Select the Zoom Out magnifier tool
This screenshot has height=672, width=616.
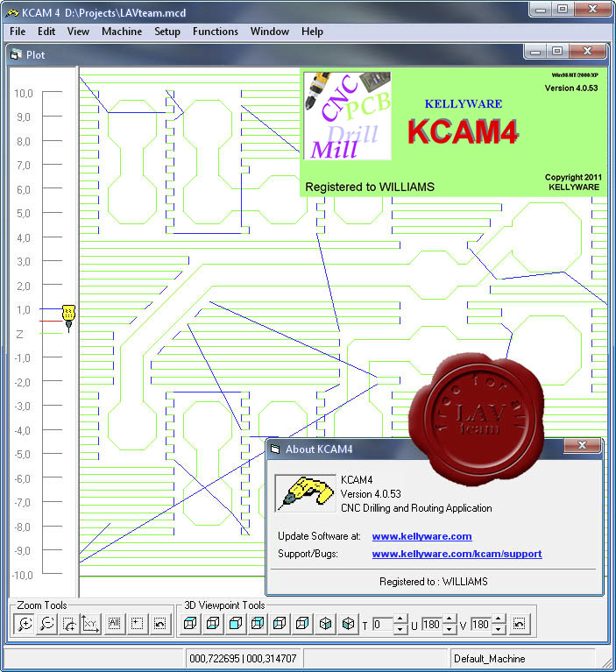[x=47, y=624]
